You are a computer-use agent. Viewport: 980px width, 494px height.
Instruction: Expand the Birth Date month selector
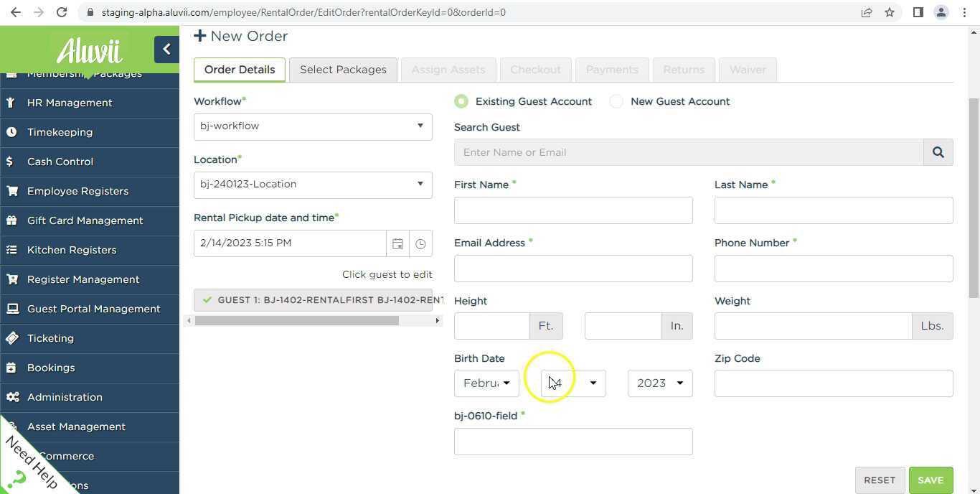click(x=486, y=383)
